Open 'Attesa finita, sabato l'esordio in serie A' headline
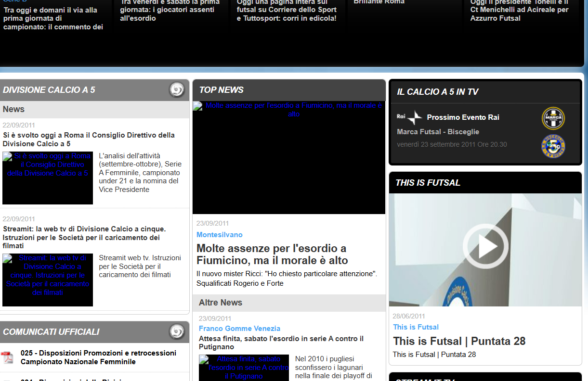Screen dimensions: 588x381 click(281, 343)
